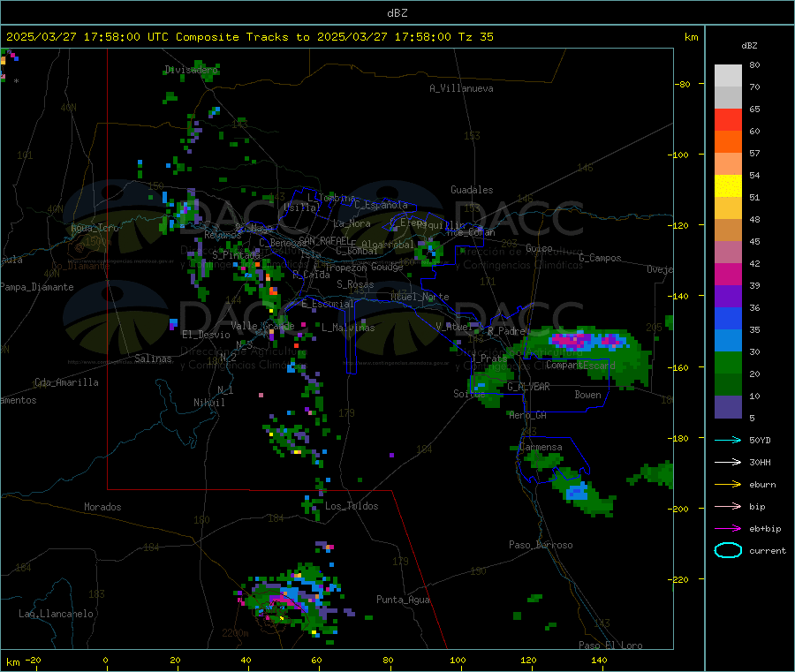Click the timestamp Composite Tracks header text
Viewport: 795px width, 672px height.
[249, 37]
